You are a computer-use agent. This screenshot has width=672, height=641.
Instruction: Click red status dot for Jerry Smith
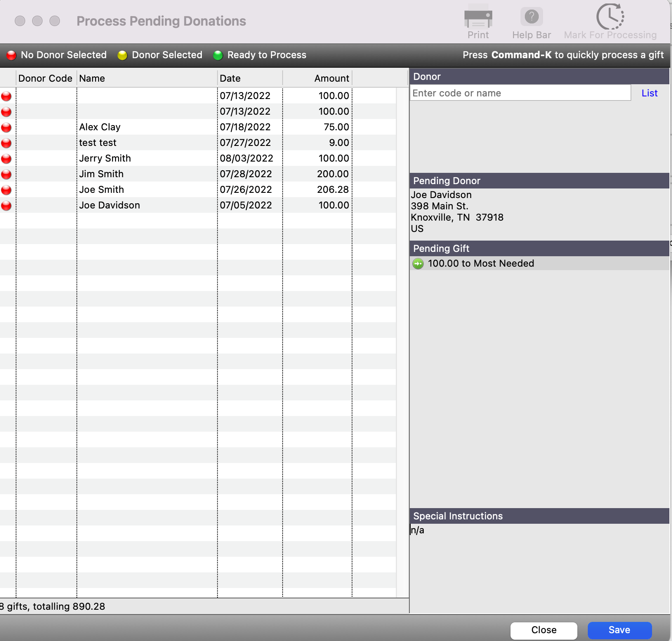(x=7, y=159)
